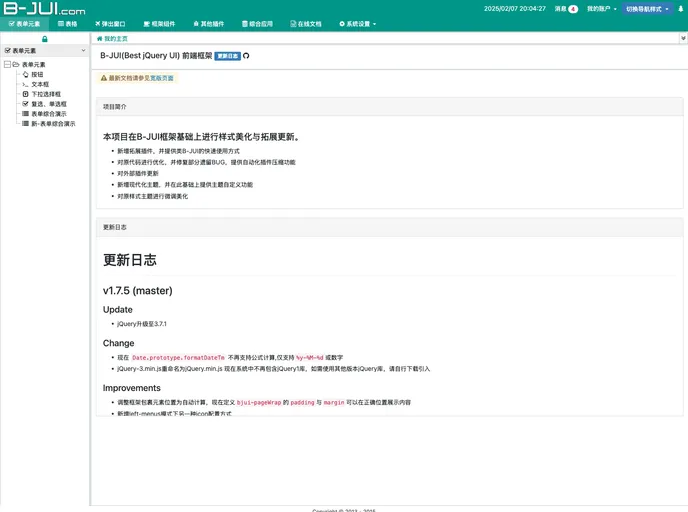Follow the 宽版页面 link in the alert

pos(162,78)
